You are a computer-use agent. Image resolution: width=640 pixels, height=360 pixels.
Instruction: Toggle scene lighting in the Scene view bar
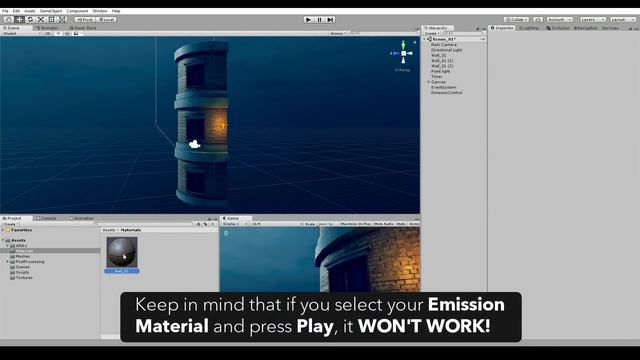coord(58,33)
